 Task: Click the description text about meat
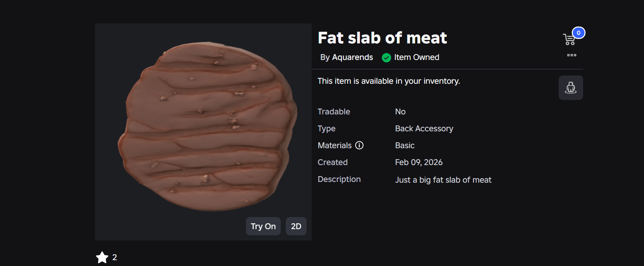(x=443, y=180)
